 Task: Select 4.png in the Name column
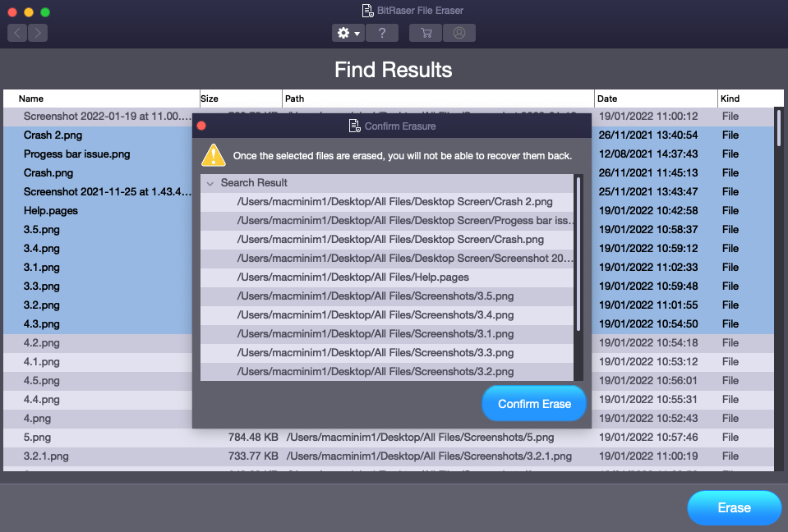(x=37, y=419)
